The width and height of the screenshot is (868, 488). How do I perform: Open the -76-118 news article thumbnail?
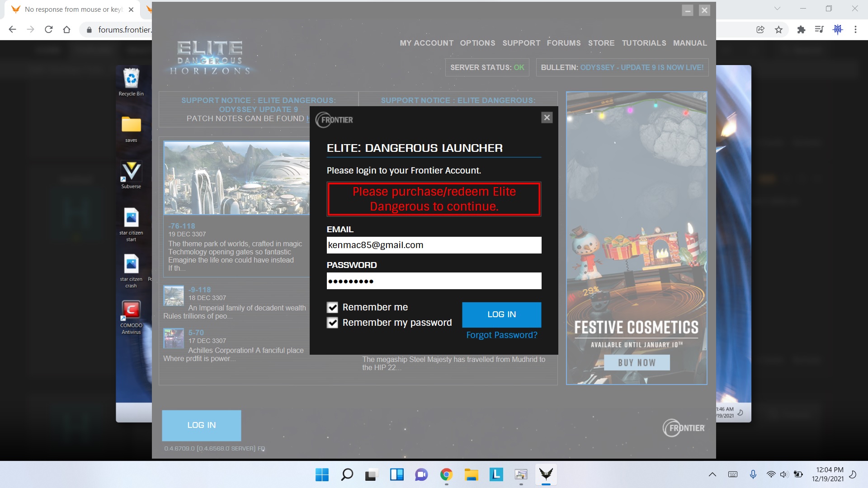pyautogui.click(x=236, y=178)
